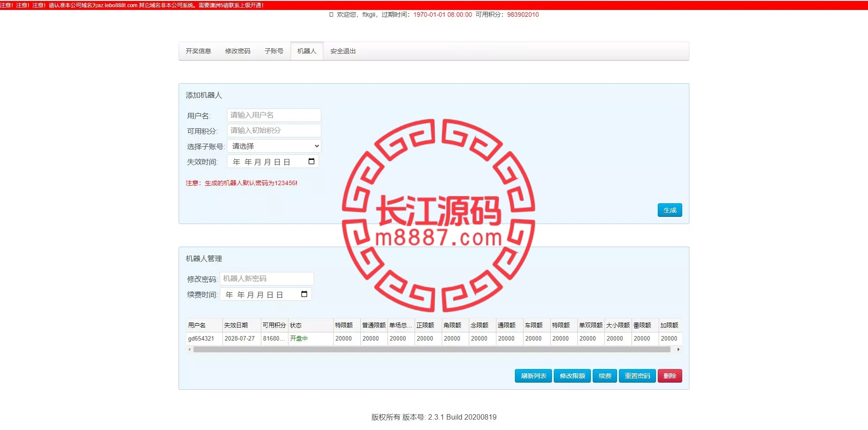Click the 续费 button
Screen dimensions: 868x430
coord(605,376)
